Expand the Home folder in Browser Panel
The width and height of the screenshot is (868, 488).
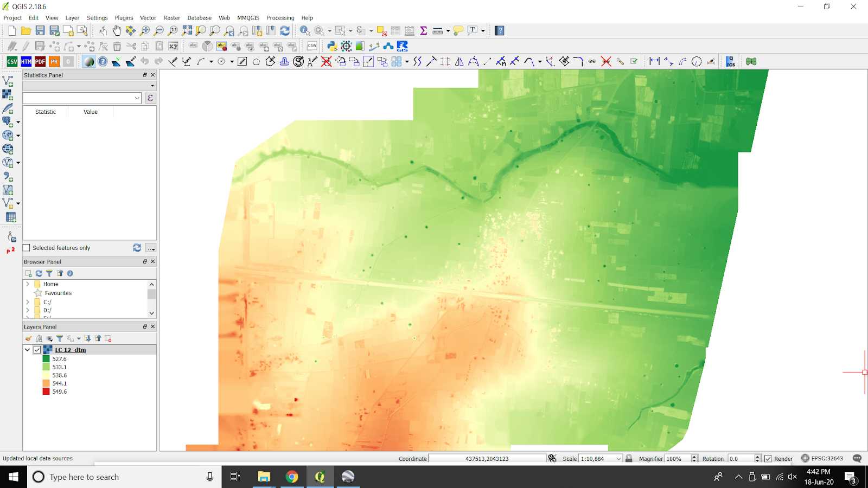tap(27, 284)
